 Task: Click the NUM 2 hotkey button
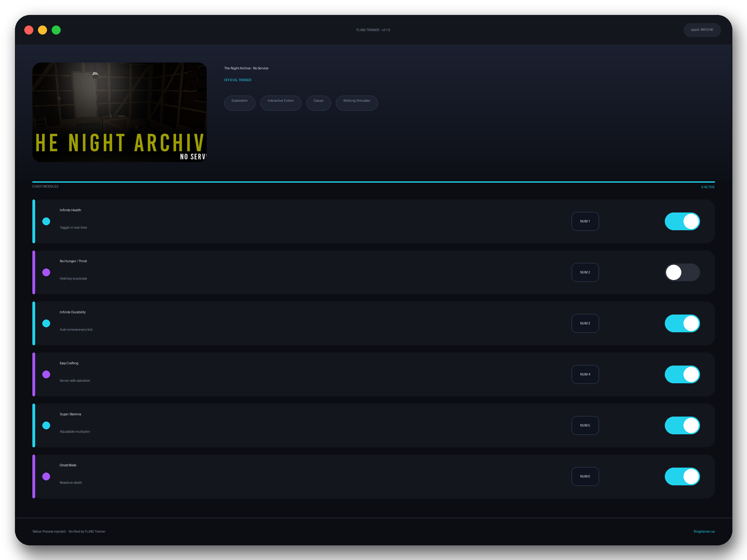coord(585,273)
